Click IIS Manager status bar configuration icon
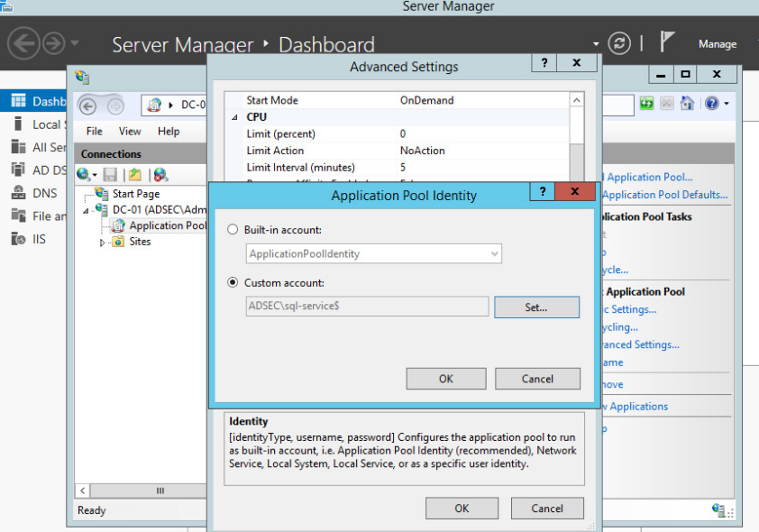This screenshot has height=532, width=759. (x=718, y=509)
